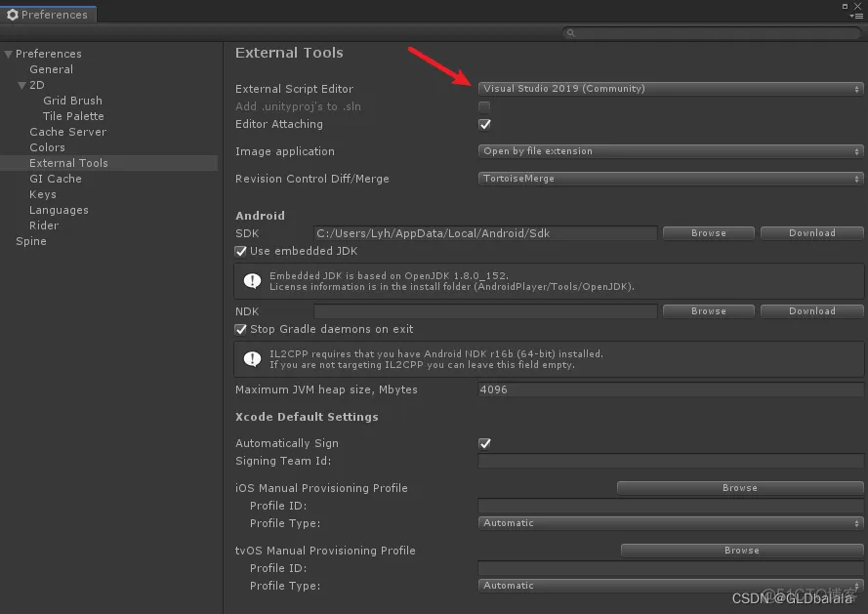
Task: Open Tile Palette settings
Action: coord(73,116)
